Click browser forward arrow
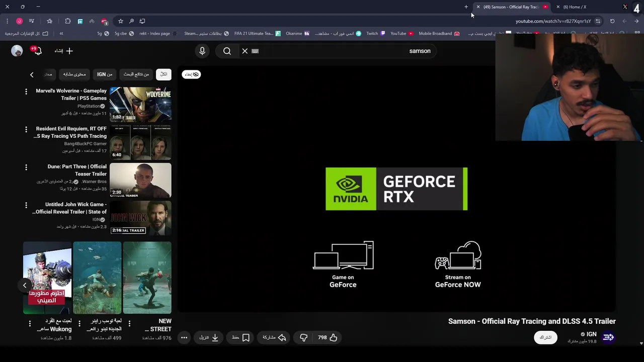 click(624, 21)
